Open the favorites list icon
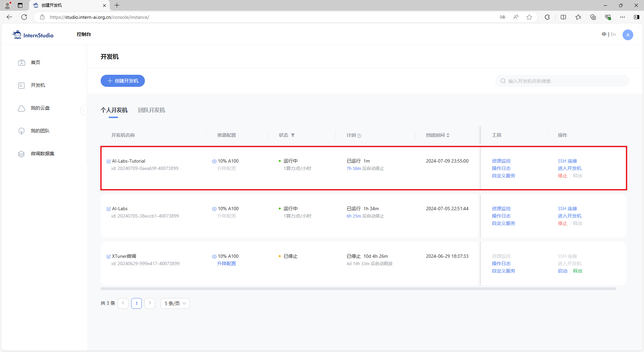 pyautogui.click(x=578, y=17)
